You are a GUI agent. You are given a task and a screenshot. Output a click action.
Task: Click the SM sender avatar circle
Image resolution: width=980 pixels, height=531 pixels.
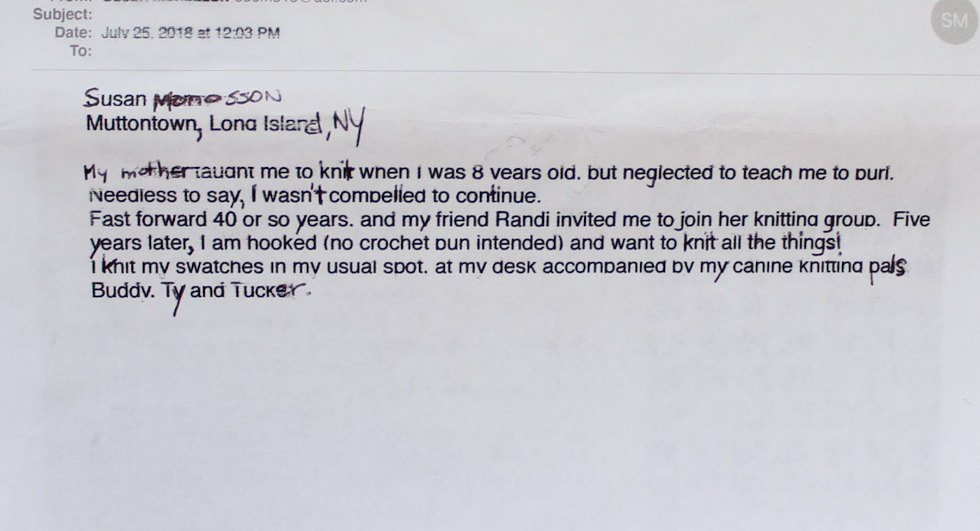point(954,21)
